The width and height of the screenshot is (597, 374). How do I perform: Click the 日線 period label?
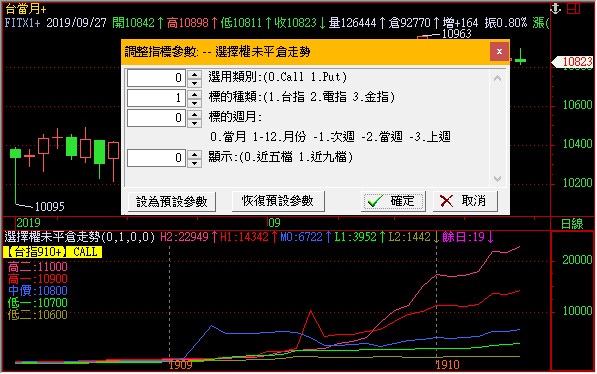click(x=572, y=224)
